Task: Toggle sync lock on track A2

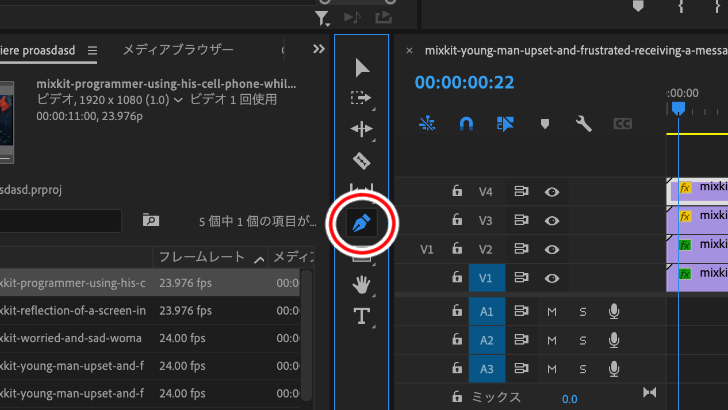Action: pos(521,339)
